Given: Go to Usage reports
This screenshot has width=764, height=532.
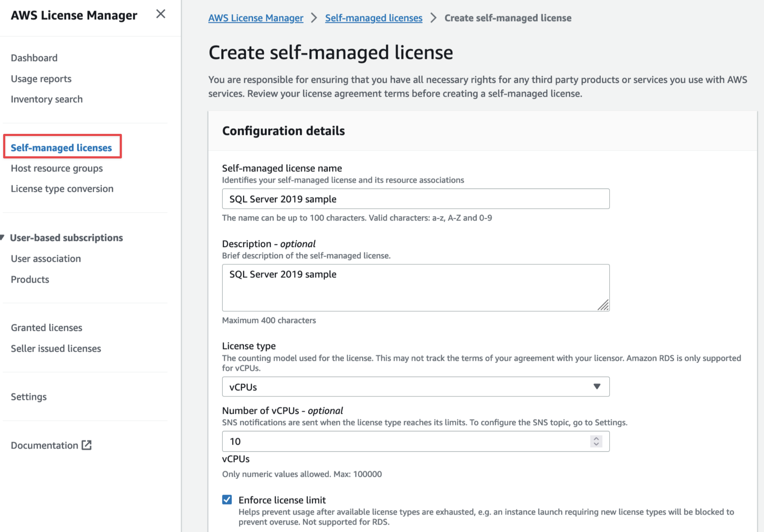Looking at the screenshot, I should [x=41, y=79].
